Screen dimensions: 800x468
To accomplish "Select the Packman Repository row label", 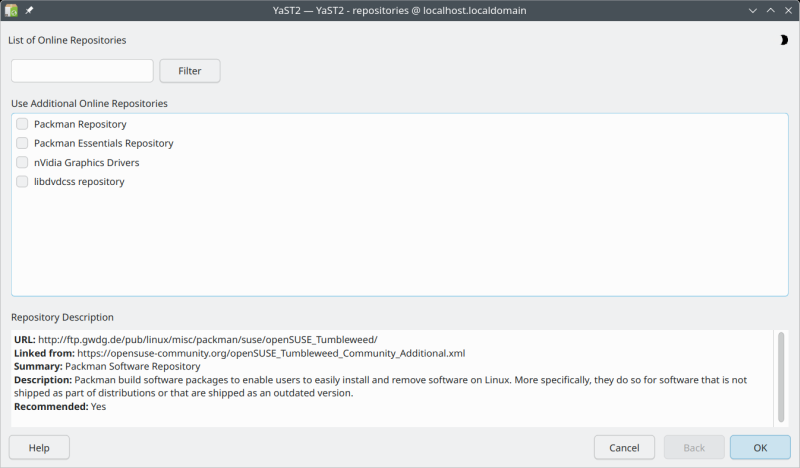I will (80, 124).
